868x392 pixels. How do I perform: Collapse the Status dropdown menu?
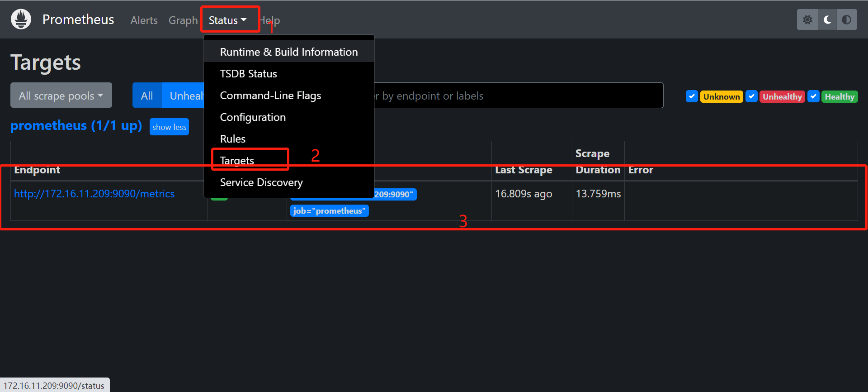point(227,20)
